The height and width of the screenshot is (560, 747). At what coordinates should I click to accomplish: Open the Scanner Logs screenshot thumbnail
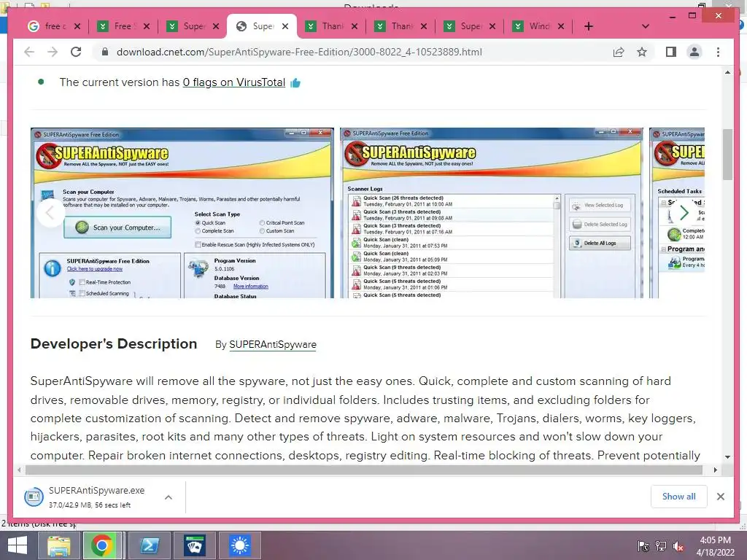coord(491,213)
